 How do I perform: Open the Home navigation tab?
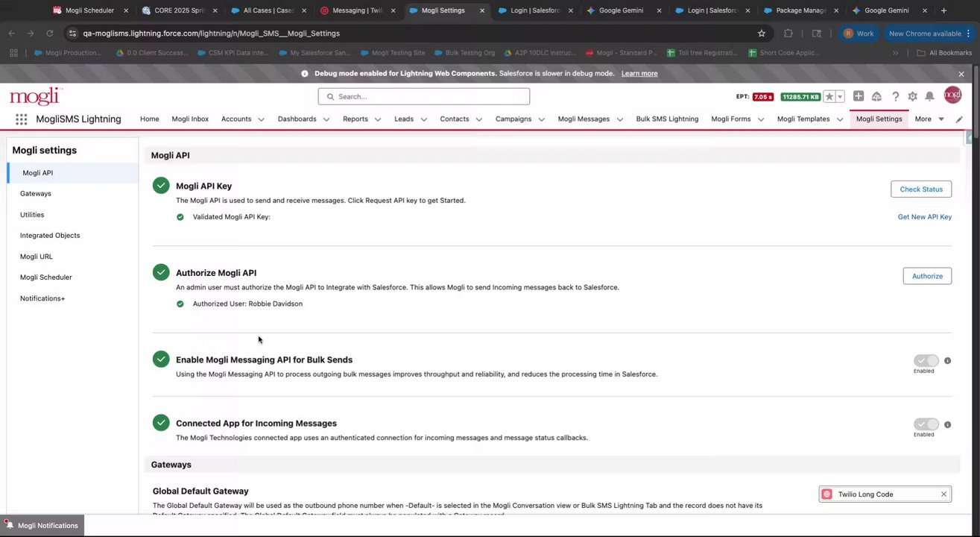(150, 119)
